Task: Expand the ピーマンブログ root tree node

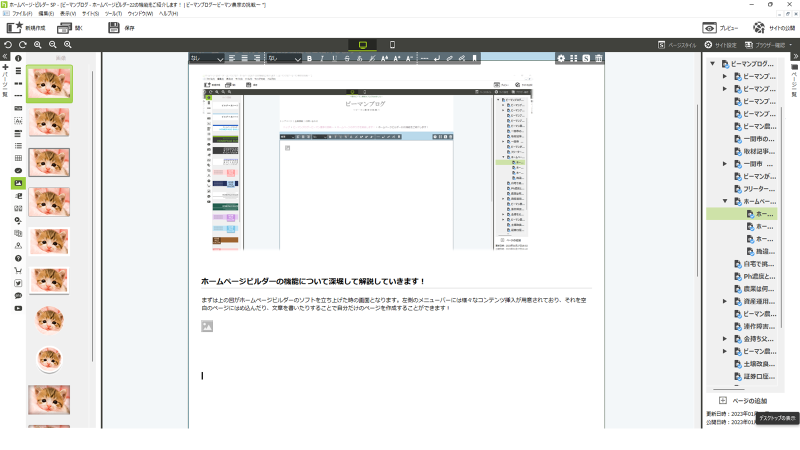Action: (x=713, y=64)
